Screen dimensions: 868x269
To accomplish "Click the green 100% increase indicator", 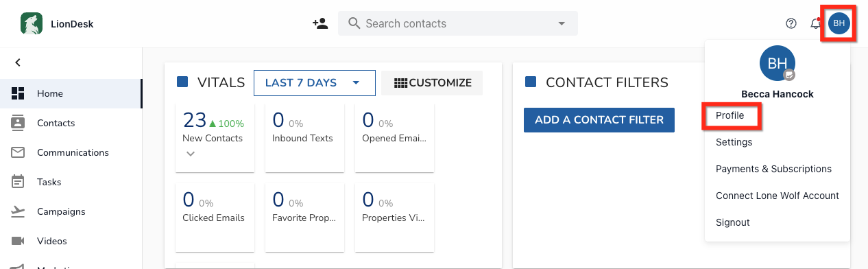I will (x=226, y=124).
